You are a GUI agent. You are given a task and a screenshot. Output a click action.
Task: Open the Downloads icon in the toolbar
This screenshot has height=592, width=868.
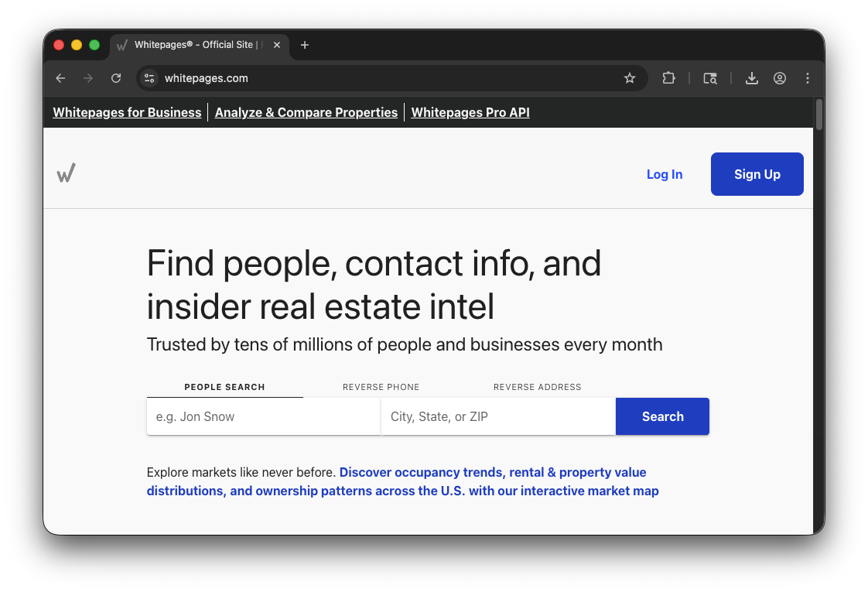[751, 78]
